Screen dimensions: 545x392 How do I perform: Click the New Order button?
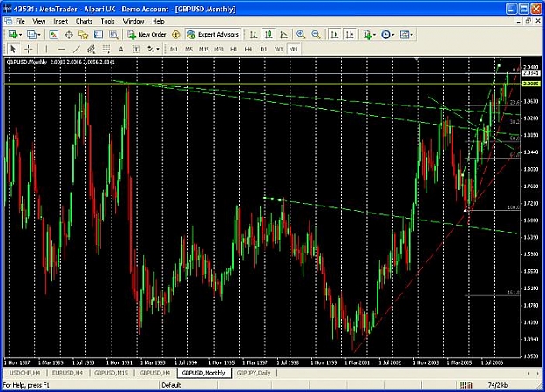(146, 35)
